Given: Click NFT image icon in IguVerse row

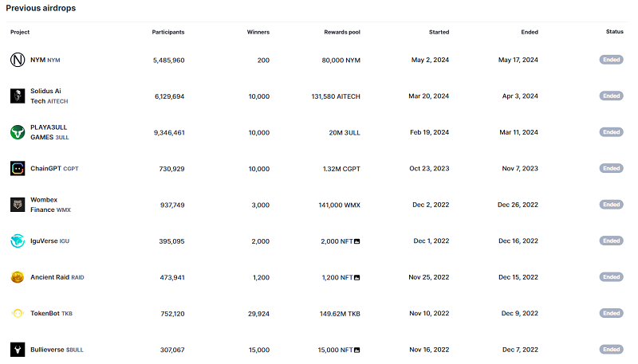Looking at the screenshot, I should (356, 241).
